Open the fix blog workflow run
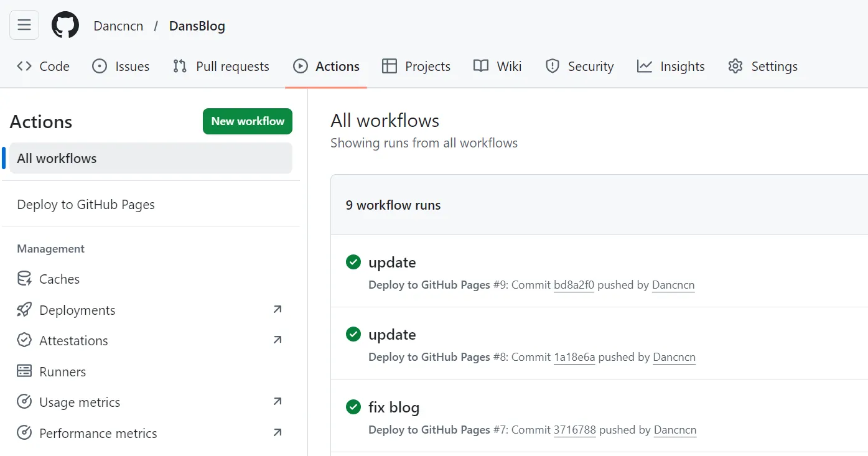 coord(394,407)
